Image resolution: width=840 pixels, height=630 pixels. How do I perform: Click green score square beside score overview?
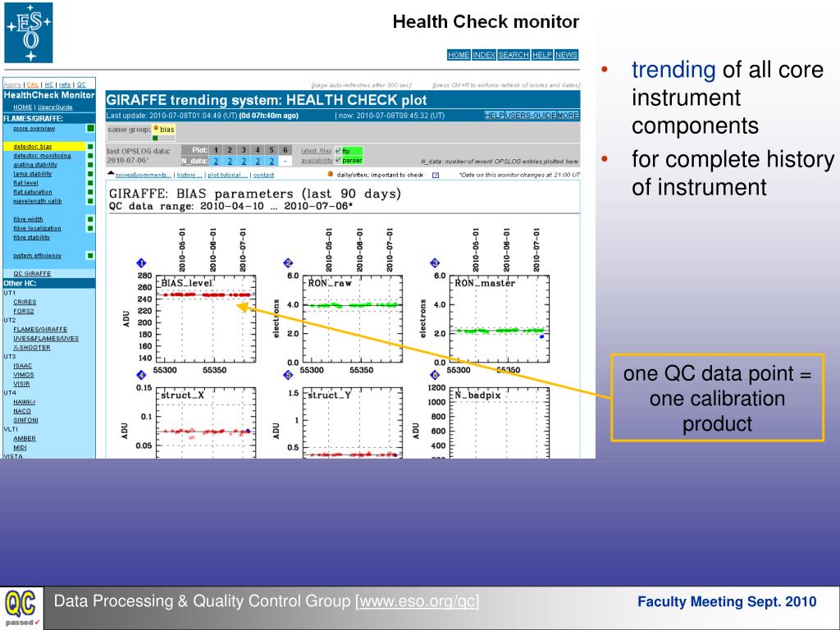pyautogui.click(x=90, y=128)
